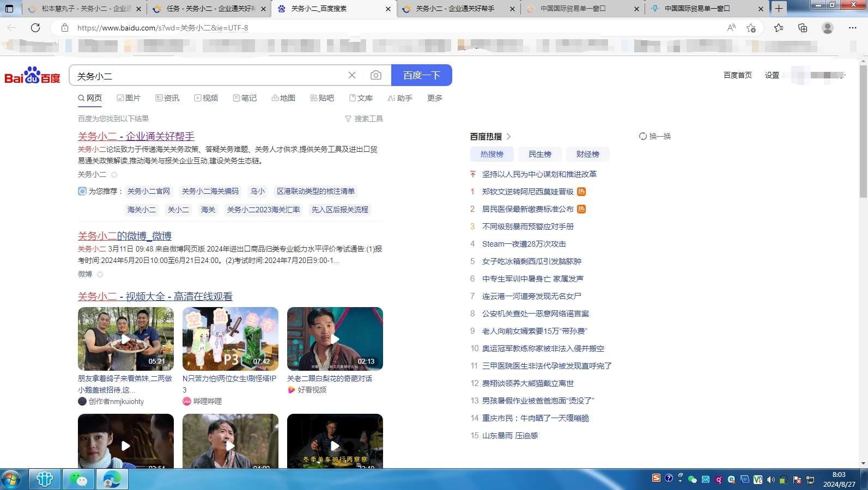The image size is (868, 490).
Task: Open the 更多 search category menu
Action: 435,98
